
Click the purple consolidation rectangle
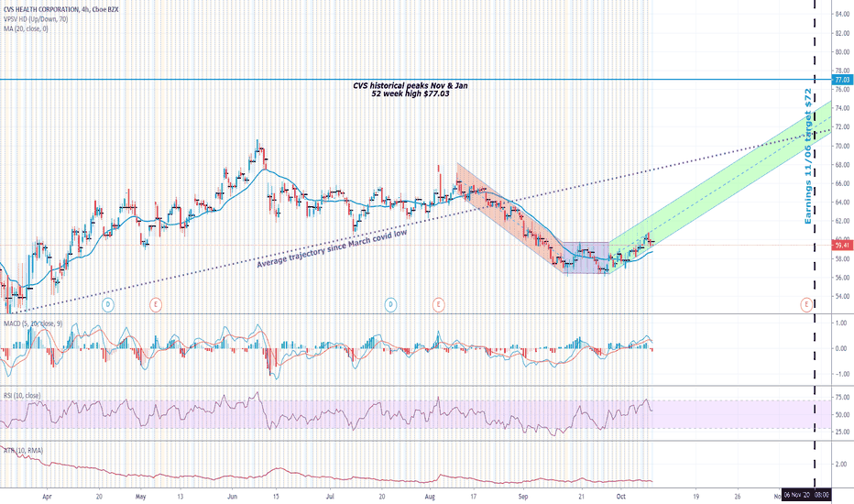tap(586, 257)
